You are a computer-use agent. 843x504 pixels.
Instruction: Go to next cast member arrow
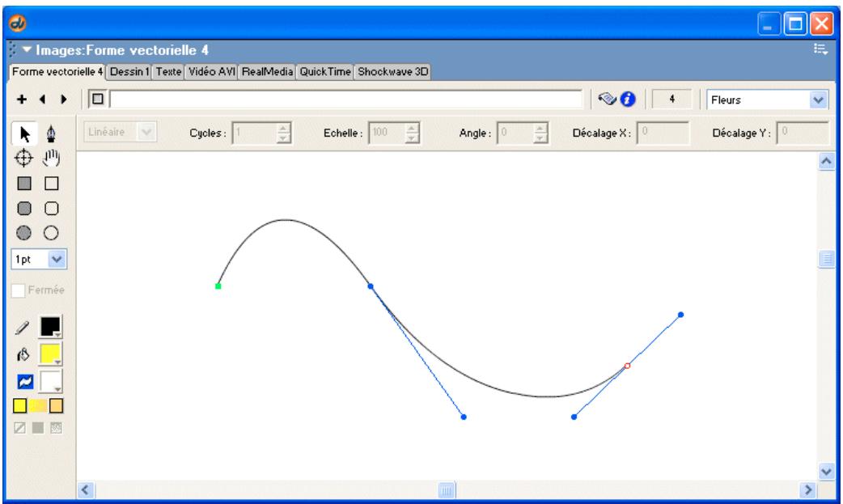coord(63,99)
